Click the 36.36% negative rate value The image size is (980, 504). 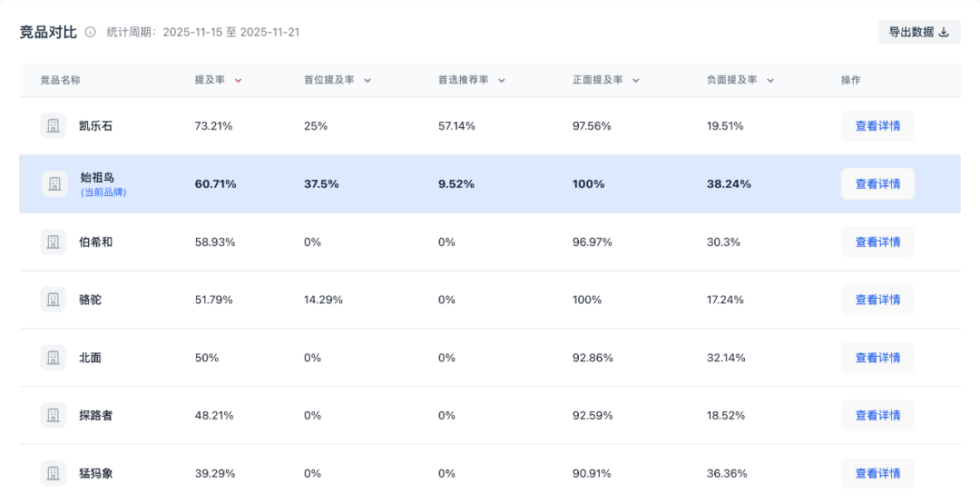pos(727,474)
